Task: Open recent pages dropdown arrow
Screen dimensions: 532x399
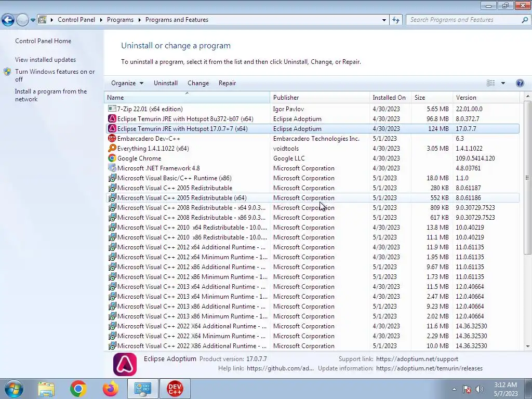Action: [33, 20]
